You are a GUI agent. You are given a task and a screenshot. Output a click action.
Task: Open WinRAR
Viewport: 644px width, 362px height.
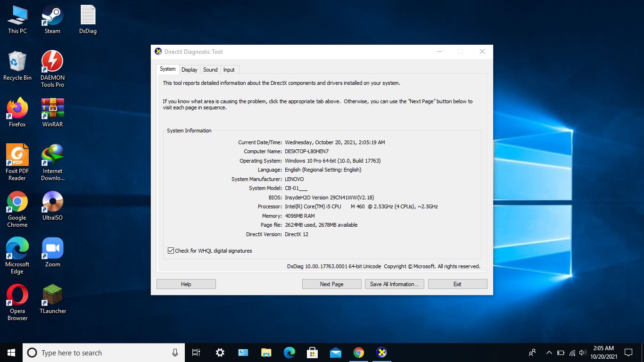click(x=52, y=108)
